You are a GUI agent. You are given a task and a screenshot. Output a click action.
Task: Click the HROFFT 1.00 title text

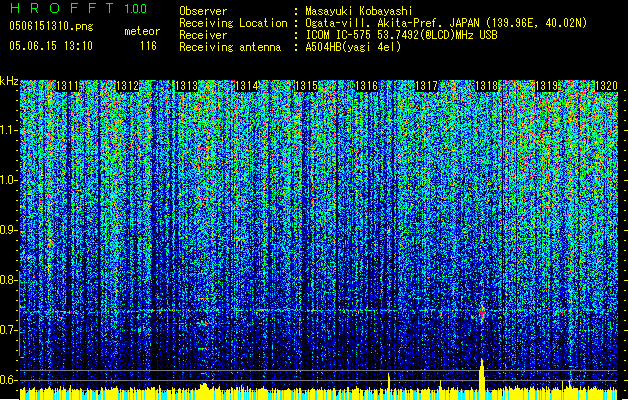click(78, 8)
